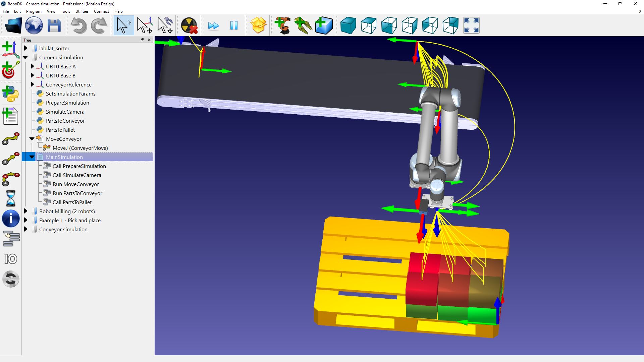Pause the simulation from the toolbar
Screen dimensions: 644x362
coord(234,25)
